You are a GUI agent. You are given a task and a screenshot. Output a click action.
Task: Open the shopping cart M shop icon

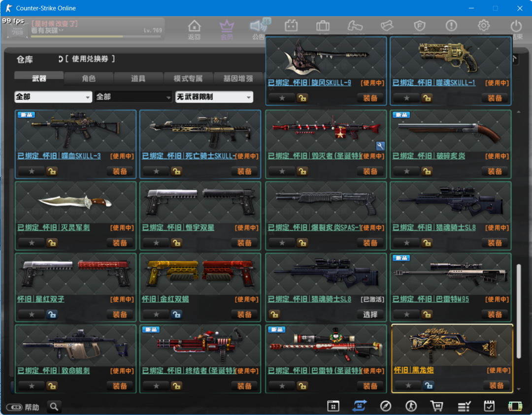(x=436, y=406)
